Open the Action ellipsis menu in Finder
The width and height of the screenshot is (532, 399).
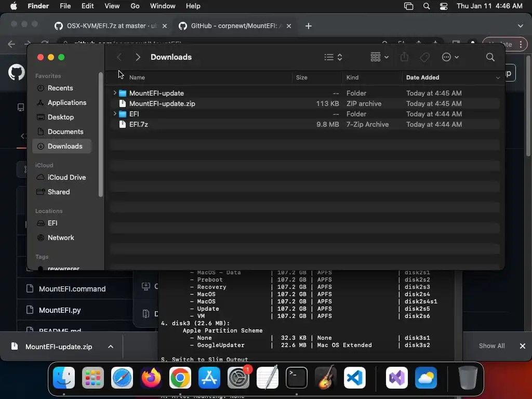click(x=450, y=57)
